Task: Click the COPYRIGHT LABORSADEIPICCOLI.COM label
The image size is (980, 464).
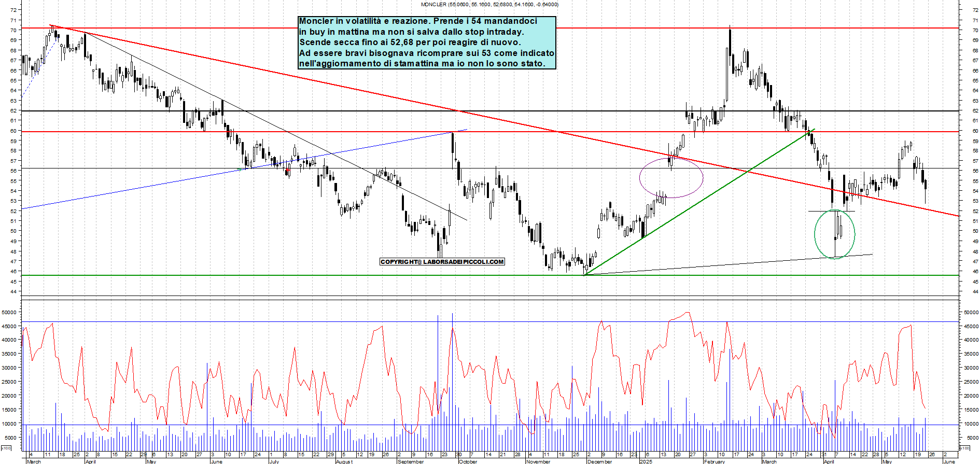Action: pyautogui.click(x=442, y=262)
